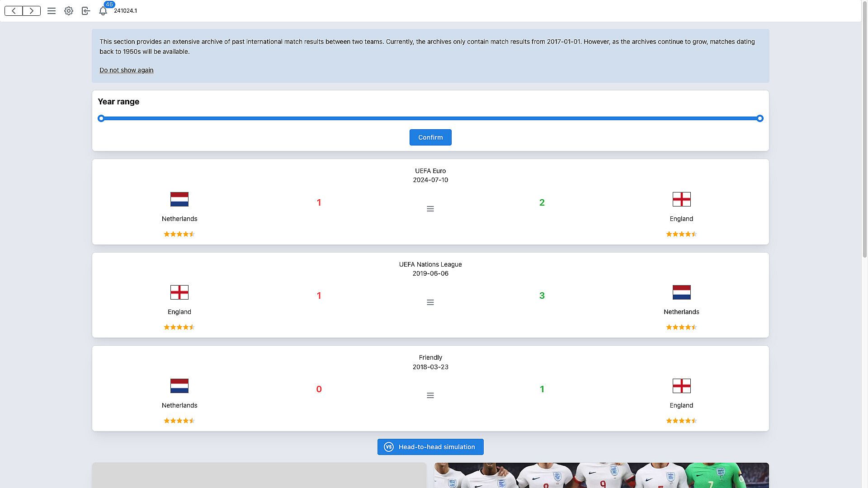Click Do not show again link
This screenshot has height=488, width=868.
click(127, 70)
